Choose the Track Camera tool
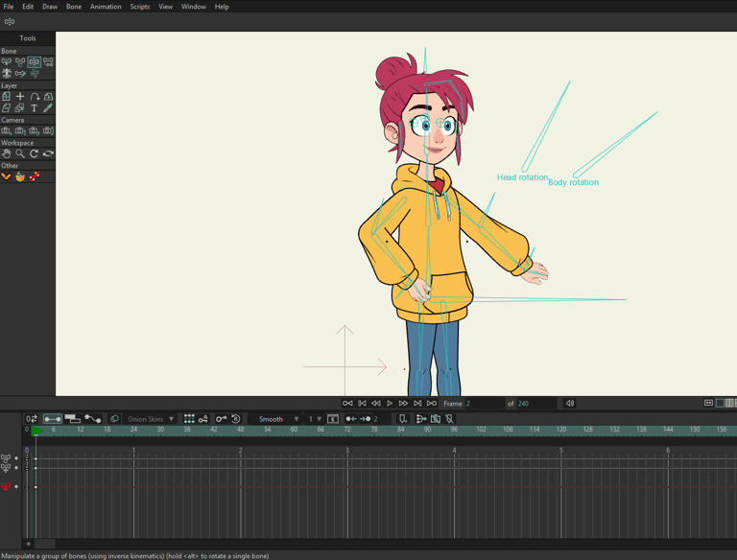737x560 pixels. point(7,131)
